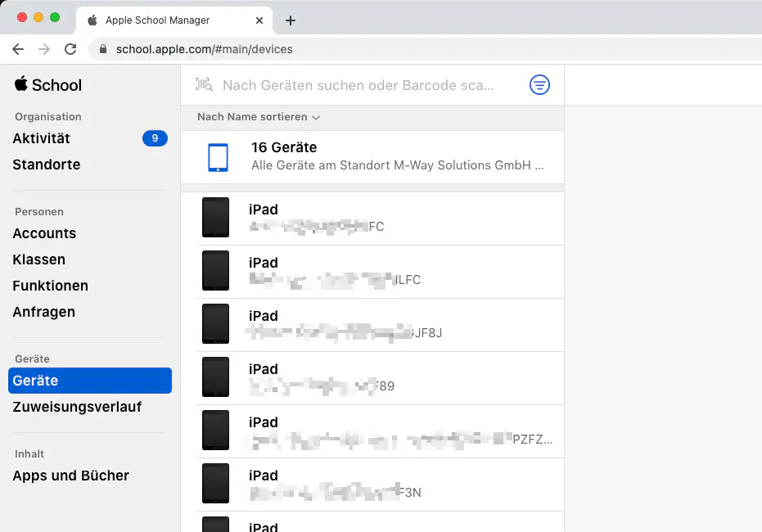Click the barcode scan search icon

204,84
